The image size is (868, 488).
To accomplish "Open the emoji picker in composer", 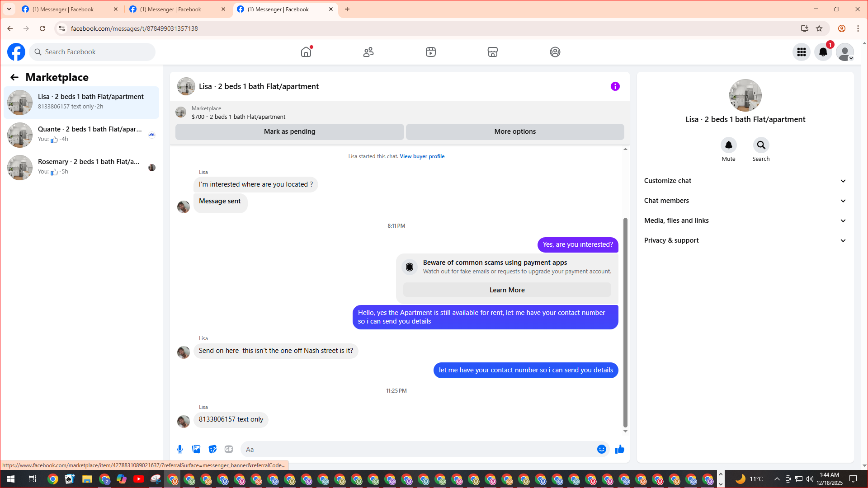I will point(601,449).
